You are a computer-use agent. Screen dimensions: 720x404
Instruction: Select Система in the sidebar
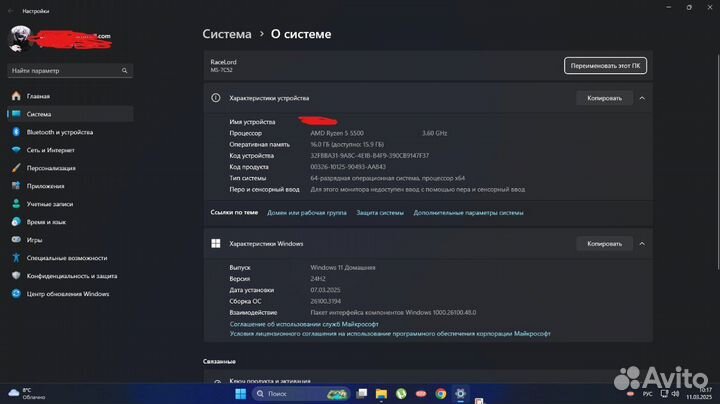point(70,114)
